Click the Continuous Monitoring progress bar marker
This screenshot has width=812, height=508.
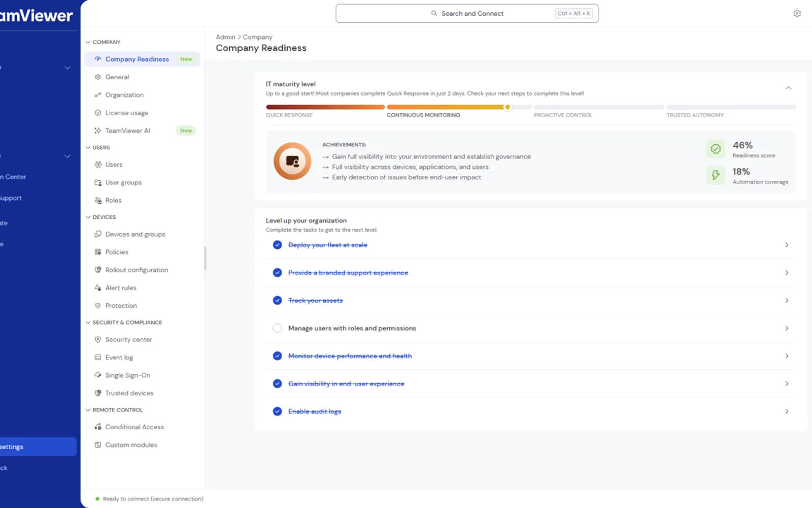507,107
